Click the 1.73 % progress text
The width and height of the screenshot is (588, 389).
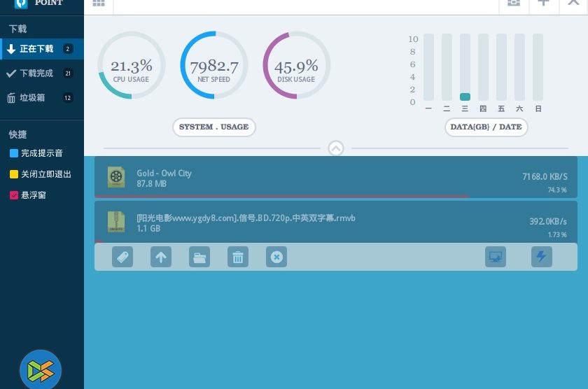coord(557,234)
